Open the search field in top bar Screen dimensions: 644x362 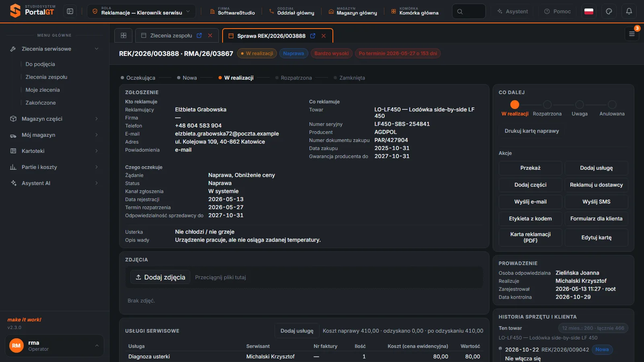pyautogui.click(x=469, y=11)
